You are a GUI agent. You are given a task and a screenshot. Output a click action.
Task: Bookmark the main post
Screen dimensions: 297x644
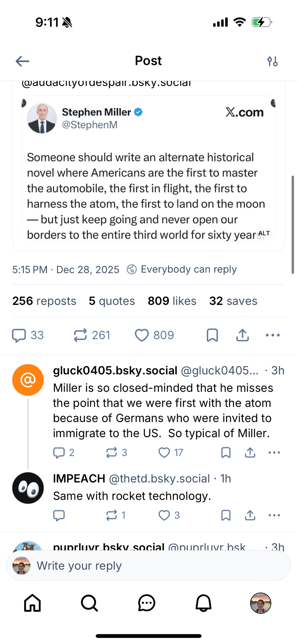pos(212,335)
